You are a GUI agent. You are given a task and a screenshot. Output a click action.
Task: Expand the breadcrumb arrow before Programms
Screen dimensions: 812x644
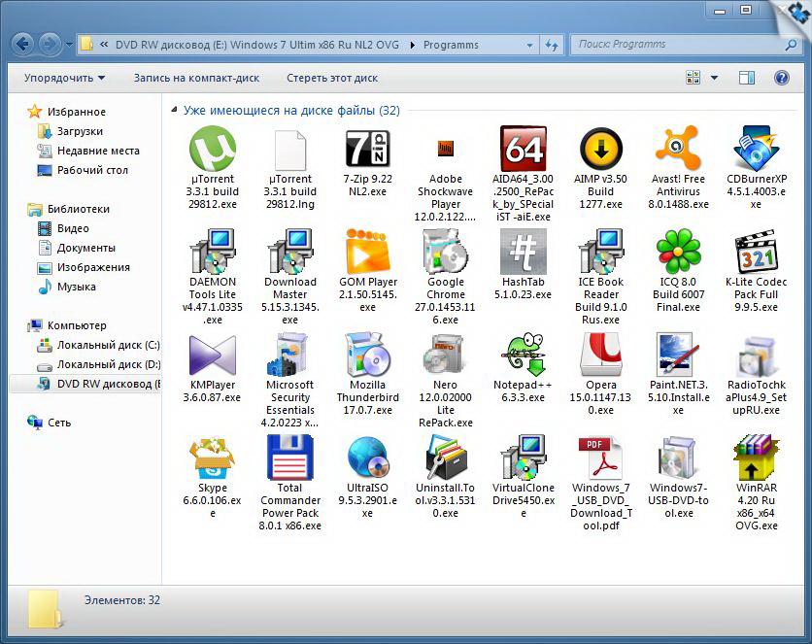412,45
